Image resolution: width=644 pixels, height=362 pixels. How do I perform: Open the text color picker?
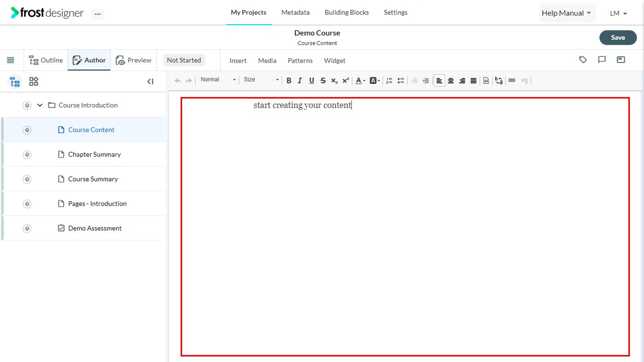360,80
